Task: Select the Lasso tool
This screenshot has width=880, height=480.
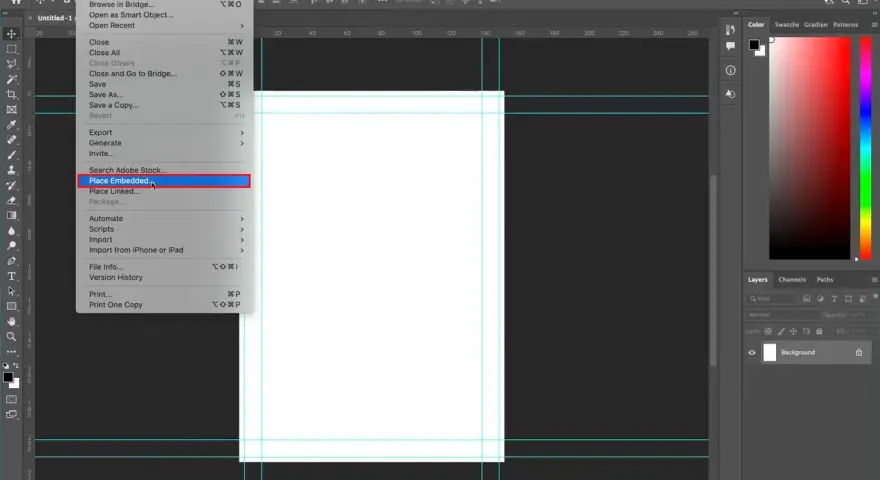Action: [11, 64]
